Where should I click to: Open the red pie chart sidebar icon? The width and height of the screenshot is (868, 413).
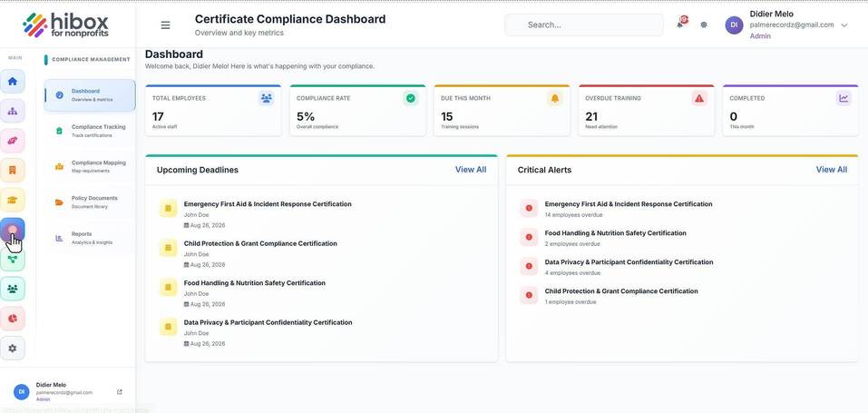13,319
